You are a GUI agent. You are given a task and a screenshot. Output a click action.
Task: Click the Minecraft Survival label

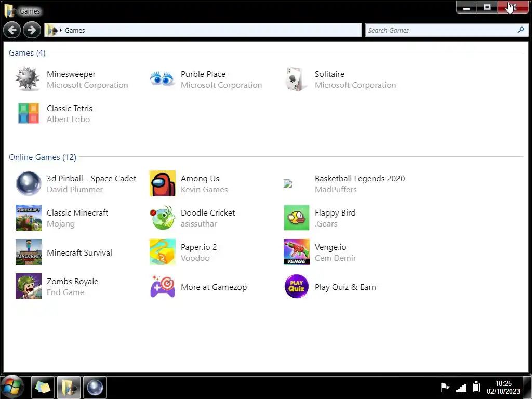pyautogui.click(x=79, y=253)
